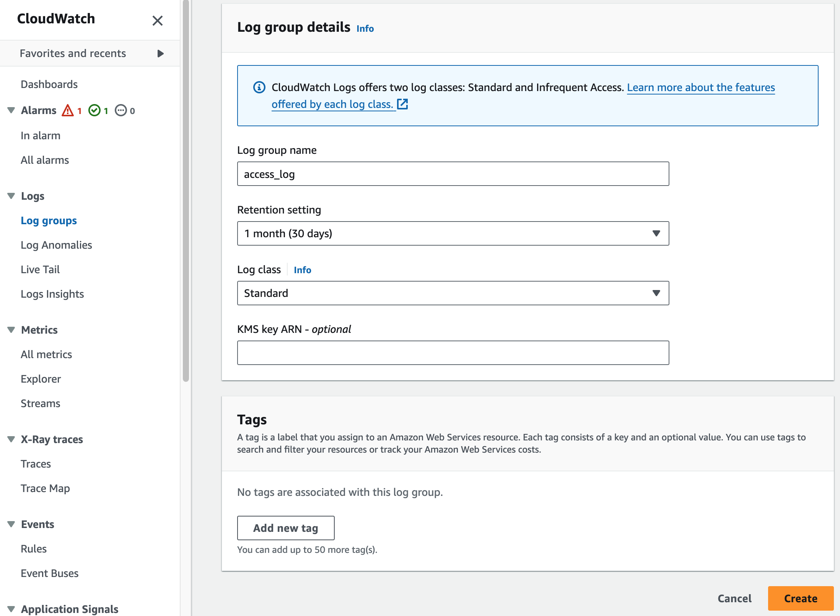
Task: Click Add new tag button
Action: pyautogui.click(x=286, y=528)
